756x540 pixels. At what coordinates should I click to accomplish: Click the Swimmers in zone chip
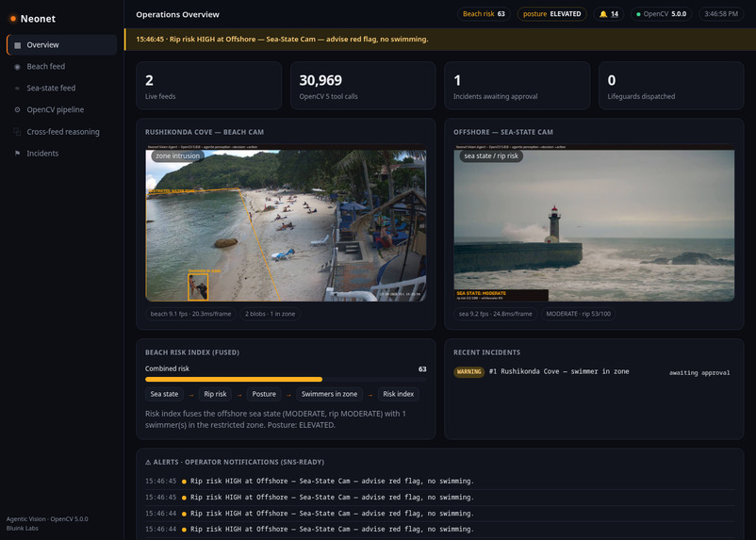329,394
